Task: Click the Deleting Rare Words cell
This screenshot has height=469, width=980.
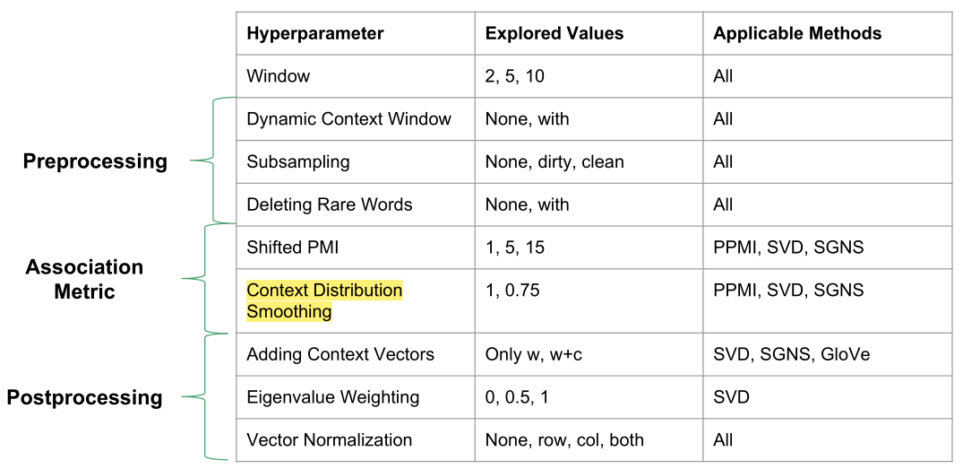Action: coord(330,204)
